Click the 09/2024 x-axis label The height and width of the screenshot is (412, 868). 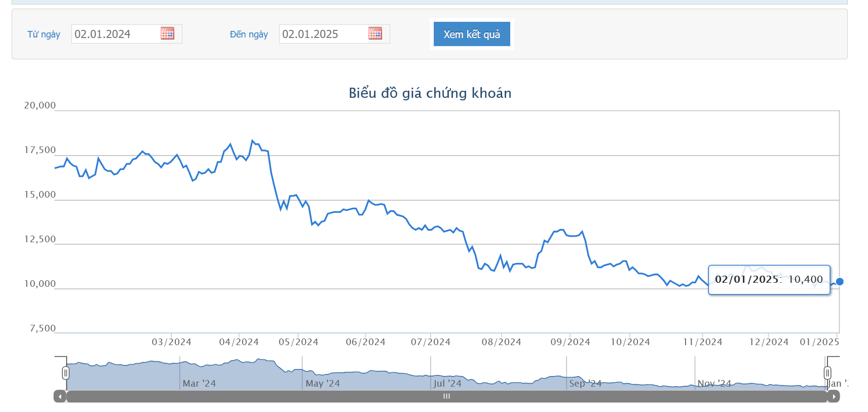click(x=571, y=342)
